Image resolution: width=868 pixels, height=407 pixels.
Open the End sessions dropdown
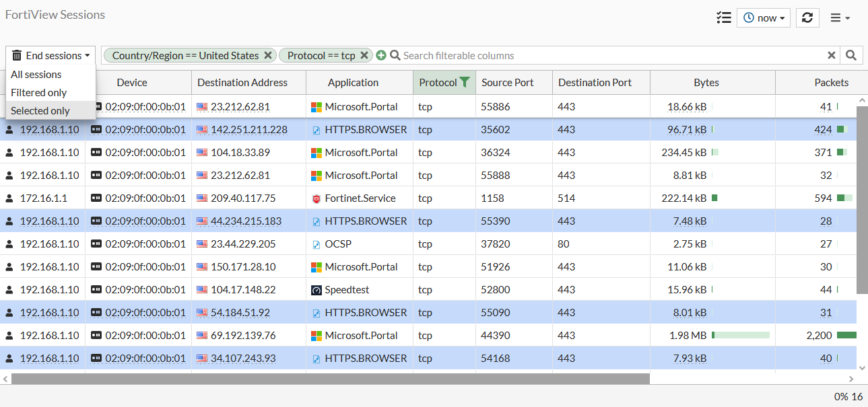point(50,55)
